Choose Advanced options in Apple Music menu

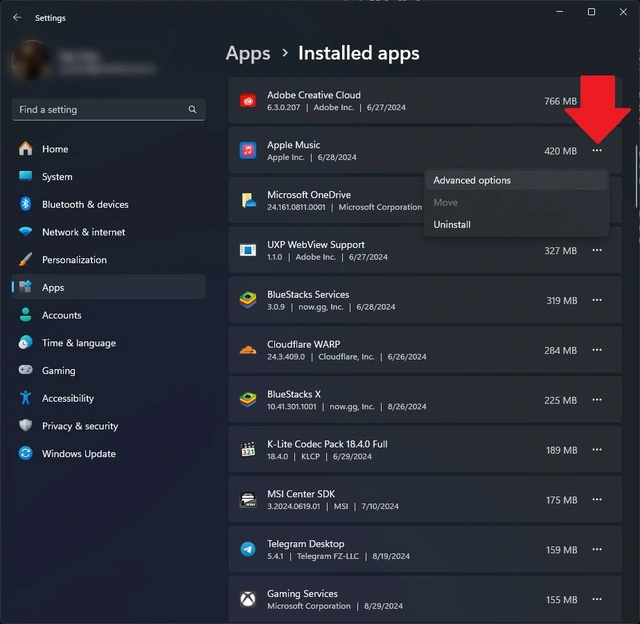(516, 180)
